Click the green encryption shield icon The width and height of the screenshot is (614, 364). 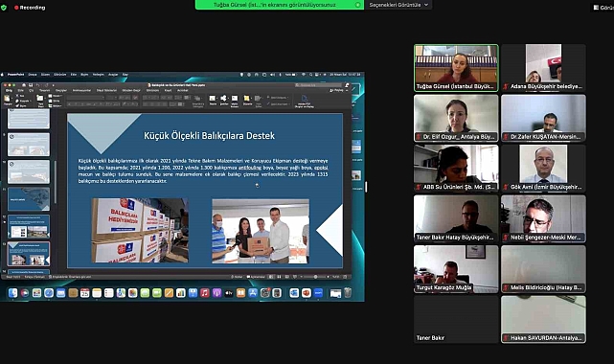4,8
